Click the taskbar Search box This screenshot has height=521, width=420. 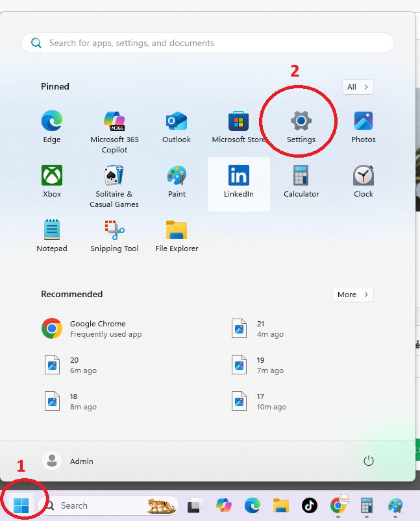point(109,505)
